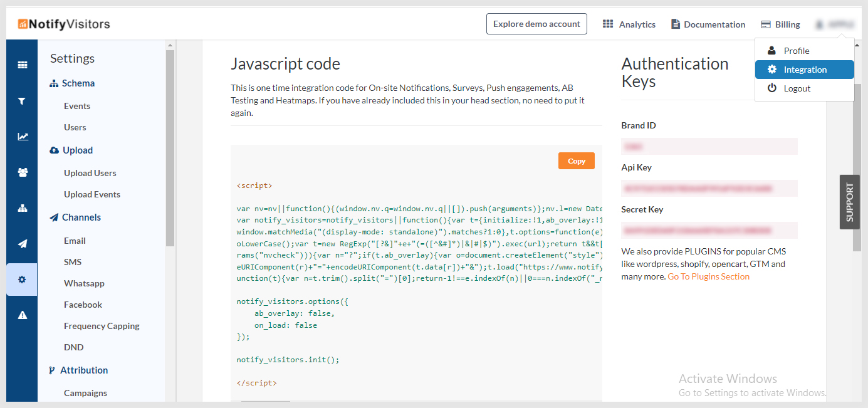Click the Documentation page icon in header
This screenshot has width=868, height=408.
click(676, 24)
